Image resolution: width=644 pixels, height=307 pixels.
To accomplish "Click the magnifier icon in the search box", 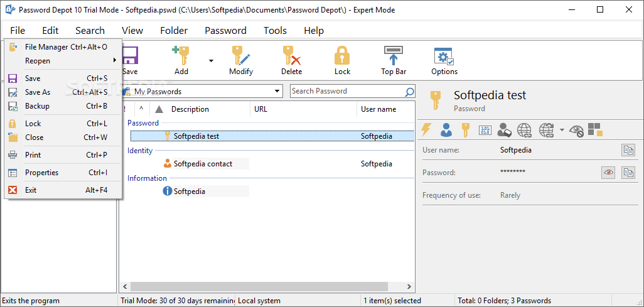I will 409,92.
